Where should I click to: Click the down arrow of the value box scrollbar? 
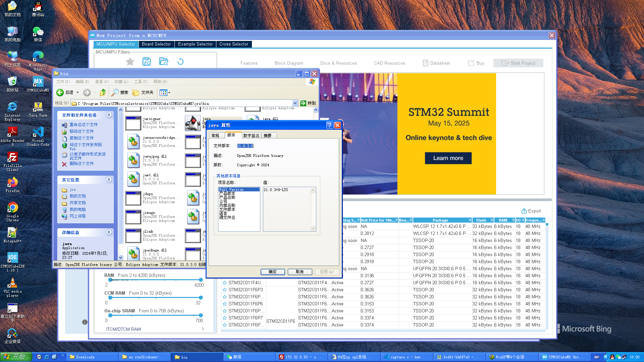click(313, 228)
